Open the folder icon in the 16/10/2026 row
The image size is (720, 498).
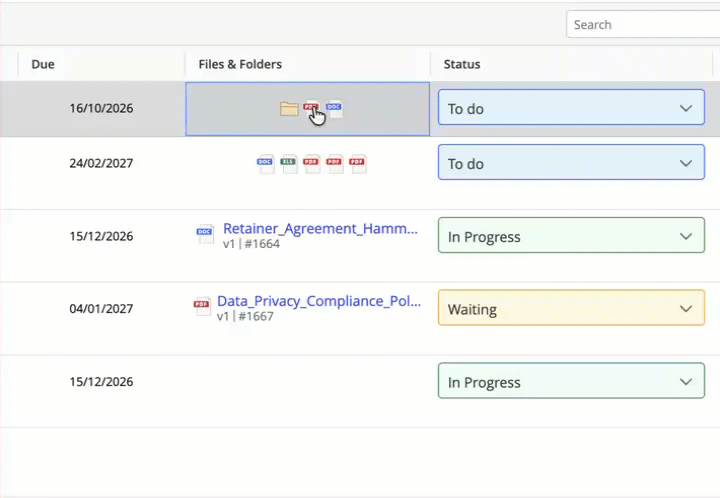[289, 109]
